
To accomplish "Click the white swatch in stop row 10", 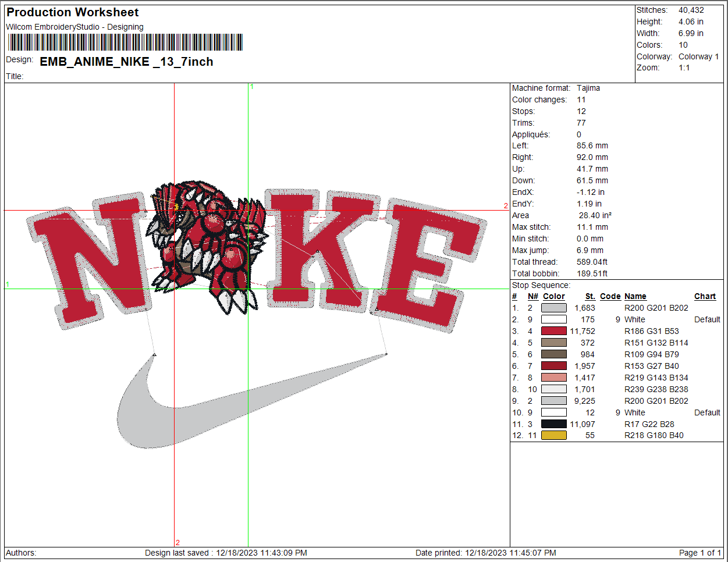I will pos(554,412).
